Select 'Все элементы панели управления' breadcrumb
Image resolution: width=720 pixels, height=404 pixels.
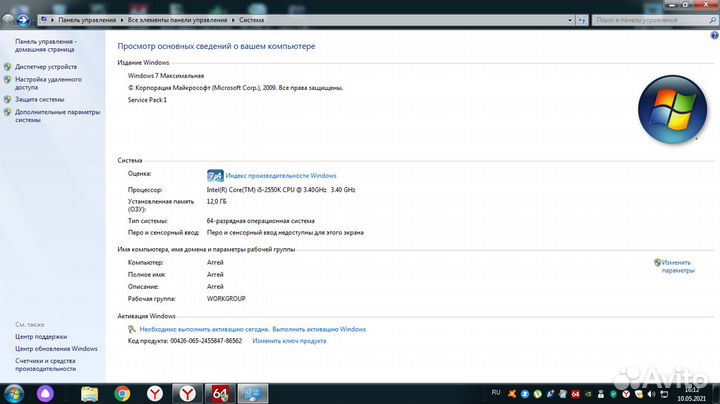pyautogui.click(x=177, y=20)
